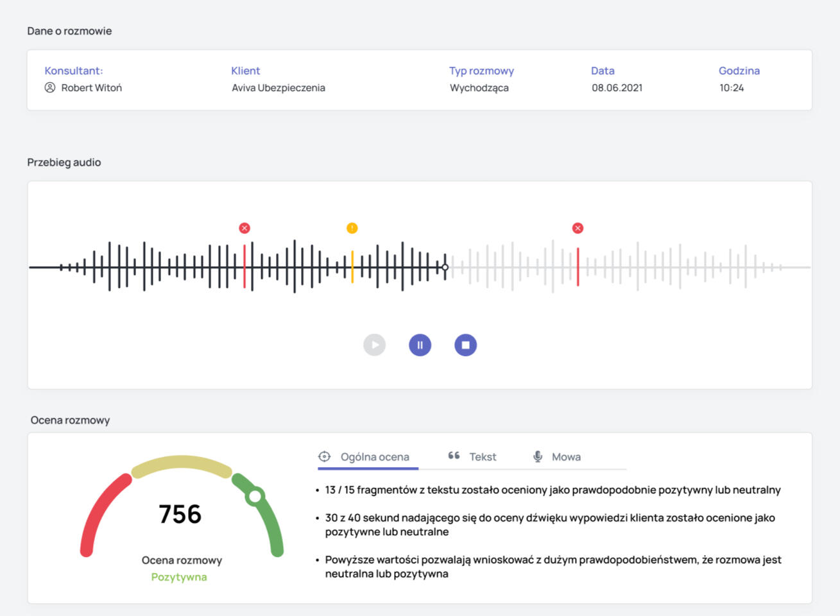Click the play button in audio player
The height and width of the screenshot is (616, 840).
coord(375,345)
